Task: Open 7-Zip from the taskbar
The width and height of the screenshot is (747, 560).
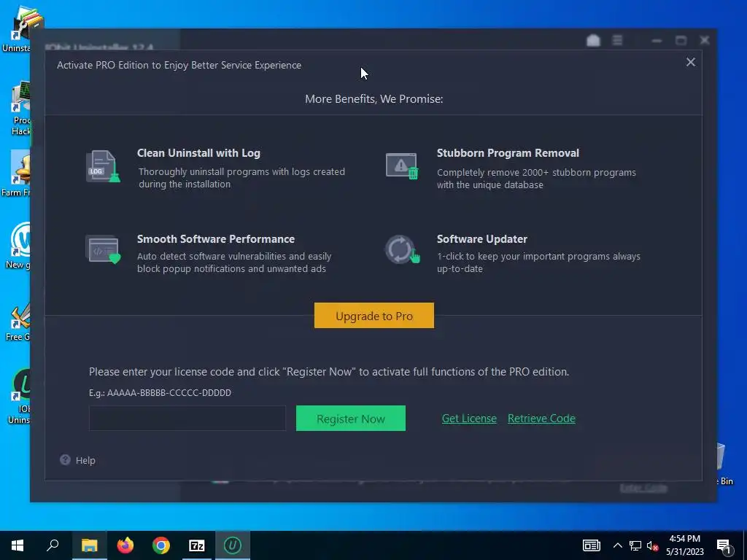Action: coord(197,545)
